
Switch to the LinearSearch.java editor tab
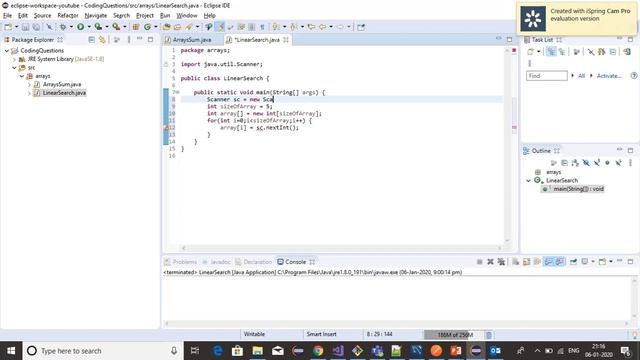click(x=257, y=40)
